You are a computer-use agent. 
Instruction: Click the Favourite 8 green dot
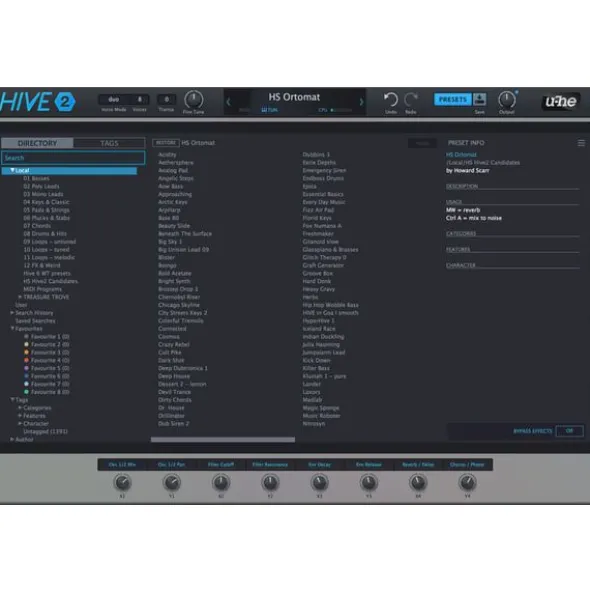click(26, 392)
